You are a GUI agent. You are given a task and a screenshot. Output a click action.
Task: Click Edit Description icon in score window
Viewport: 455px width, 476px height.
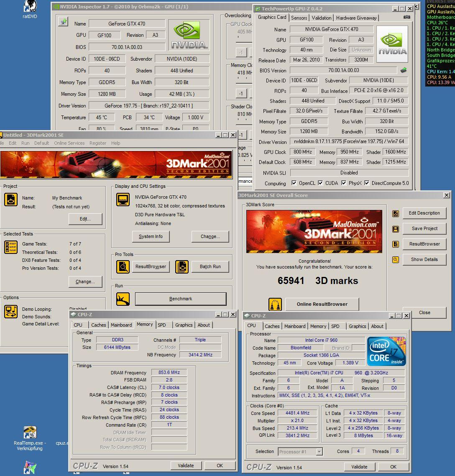pyautogui.click(x=396, y=214)
